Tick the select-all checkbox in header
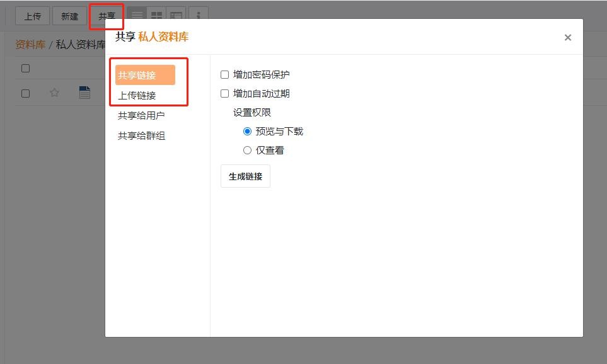The image size is (607, 364). coord(26,69)
